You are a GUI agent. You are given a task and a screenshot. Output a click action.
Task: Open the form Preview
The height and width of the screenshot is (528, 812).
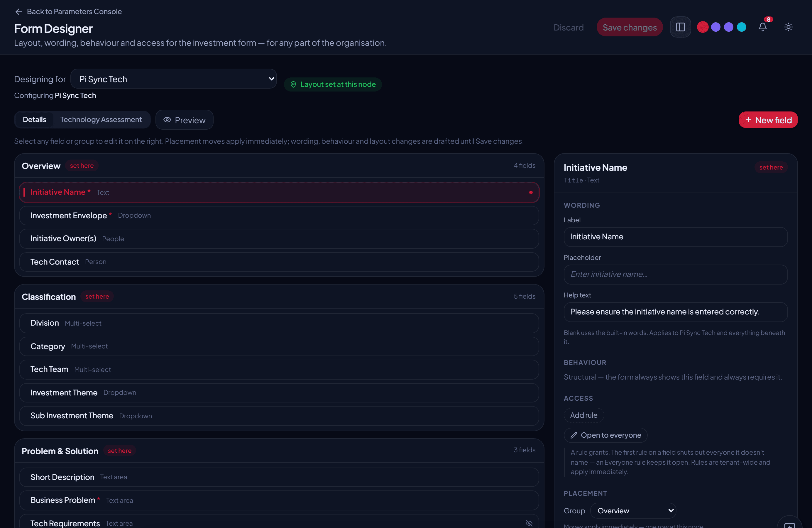tap(185, 120)
